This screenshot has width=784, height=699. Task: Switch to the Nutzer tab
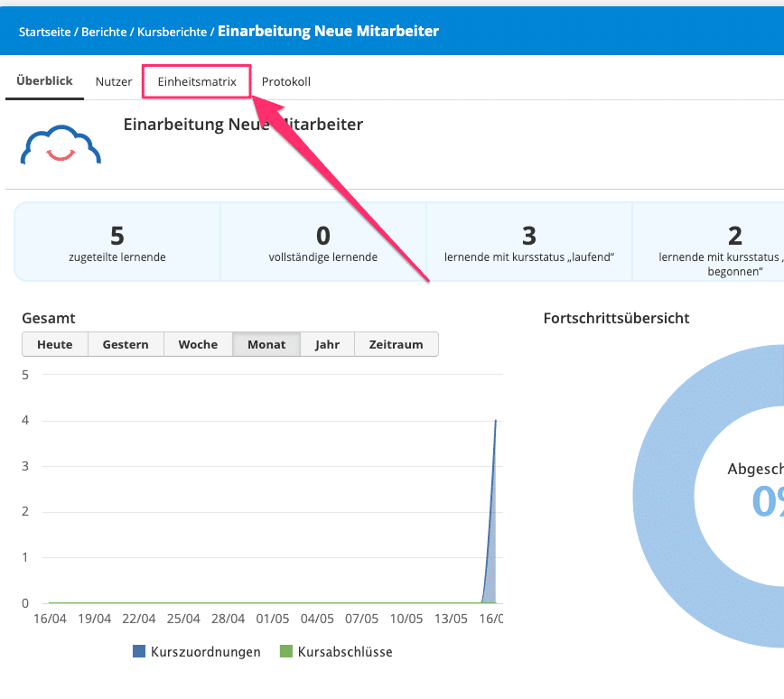(x=114, y=81)
